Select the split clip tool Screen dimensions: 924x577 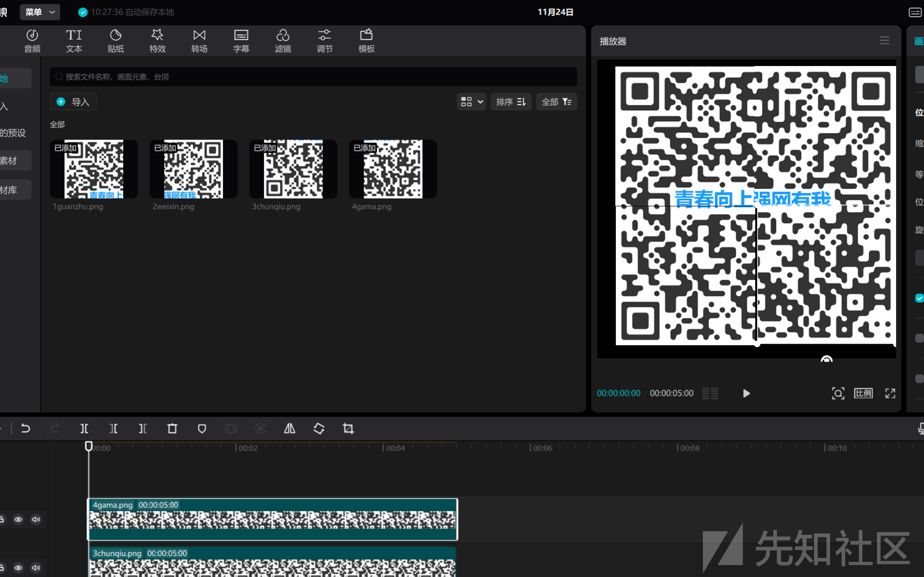(x=84, y=429)
